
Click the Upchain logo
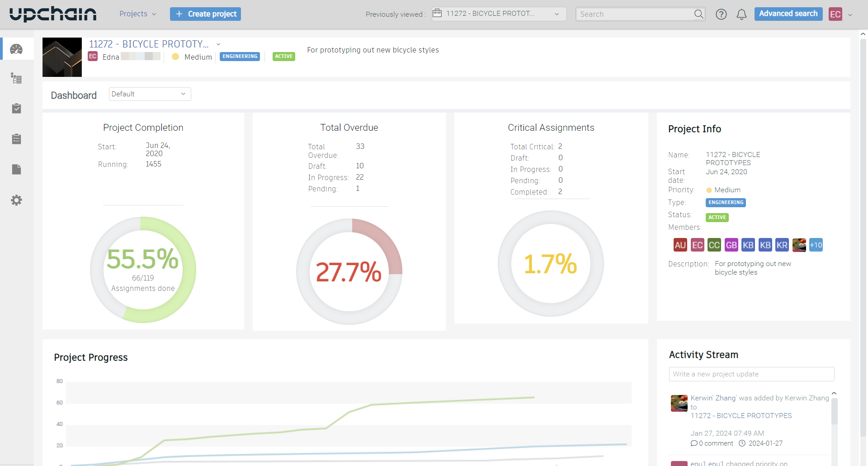(x=53, y=14)
